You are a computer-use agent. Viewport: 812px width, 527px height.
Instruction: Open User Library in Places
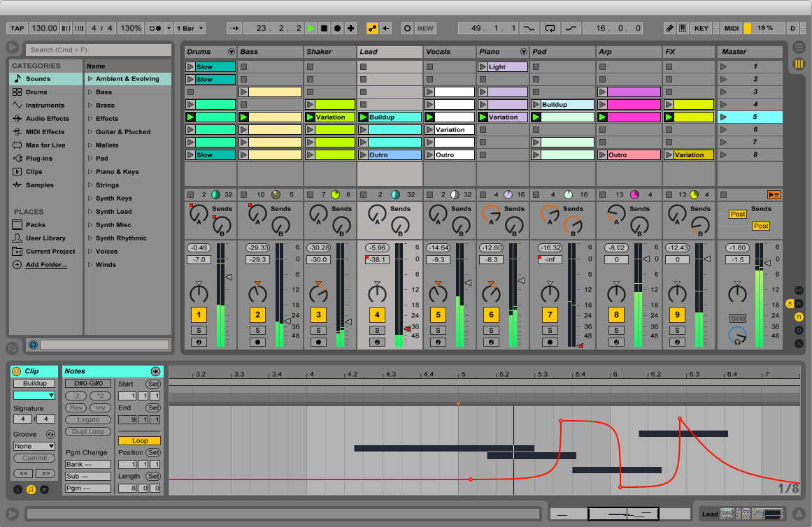[45, 238]
